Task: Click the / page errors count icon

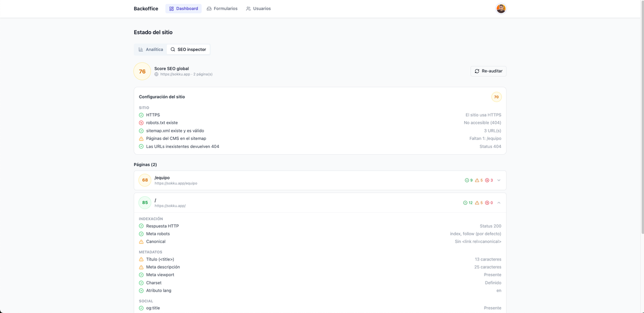Action: pyautogui.click(x=487, y=203)
